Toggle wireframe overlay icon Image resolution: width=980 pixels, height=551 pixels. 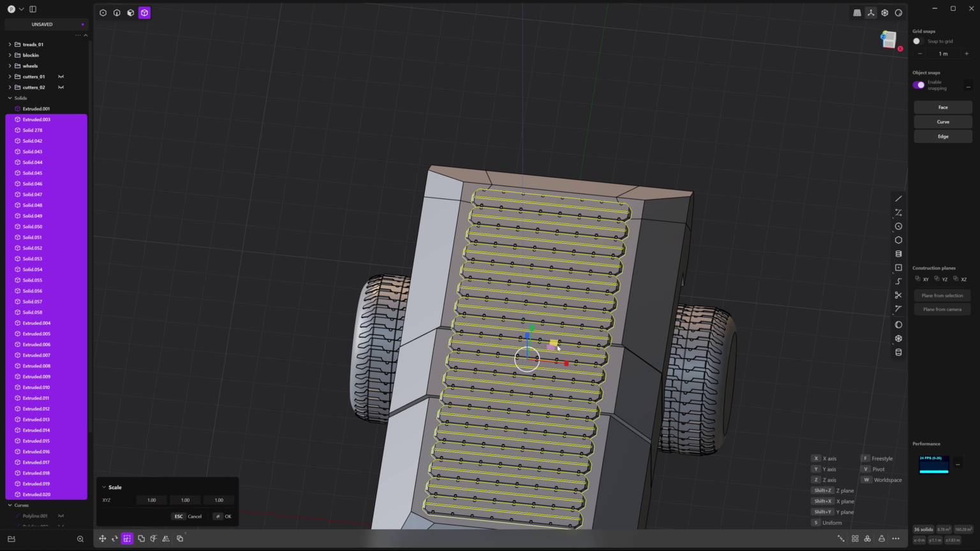click(885, 13)
